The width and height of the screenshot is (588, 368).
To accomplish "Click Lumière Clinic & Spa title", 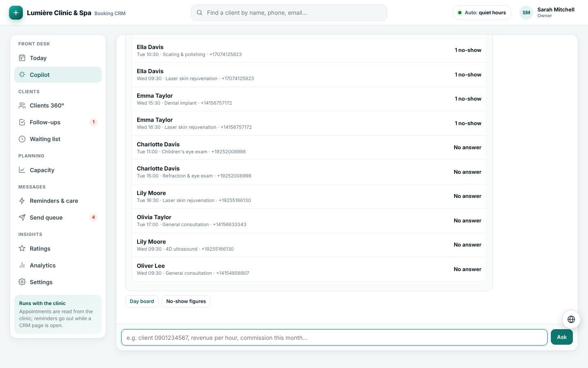I will [59, 13].
